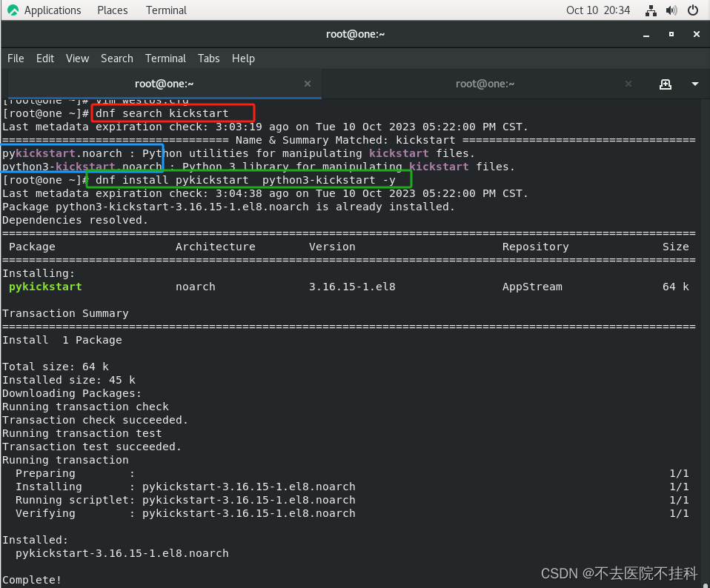Click the pykickstart package name in output
Screen dimensions: 710x588
click(x=45, y=287)
